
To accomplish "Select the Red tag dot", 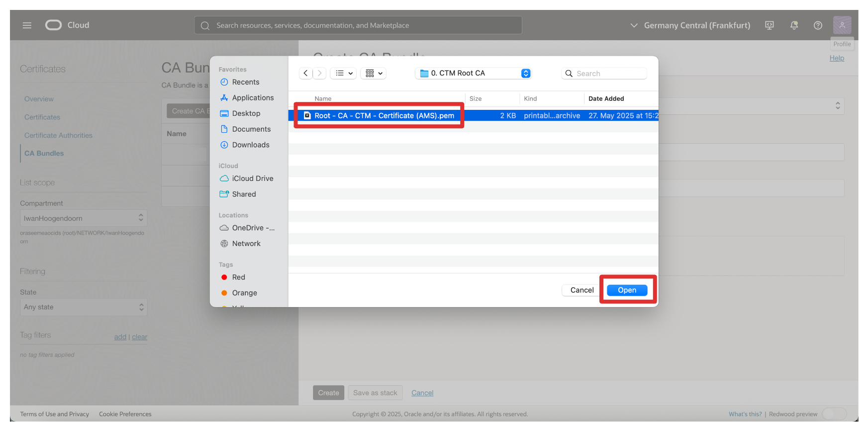I will 224,277.
